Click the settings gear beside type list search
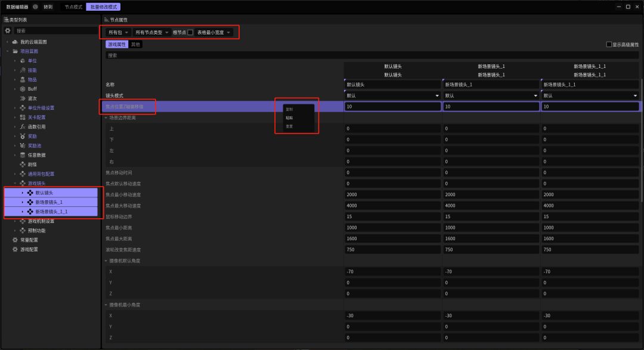 [x=7, y=31]
